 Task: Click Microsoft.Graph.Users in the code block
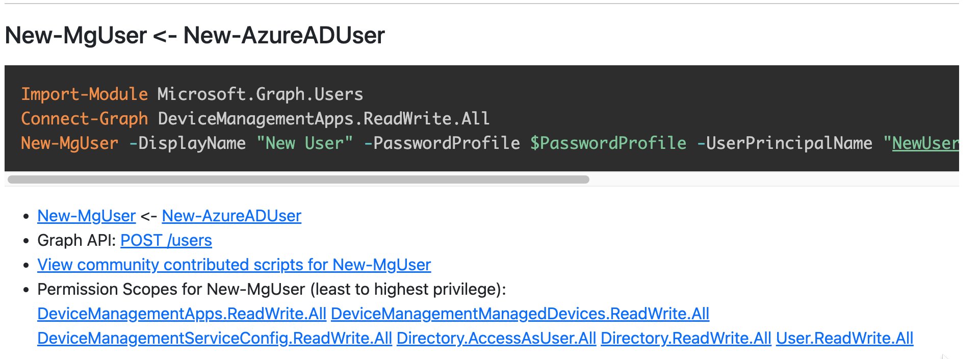(x=260, y=94)
